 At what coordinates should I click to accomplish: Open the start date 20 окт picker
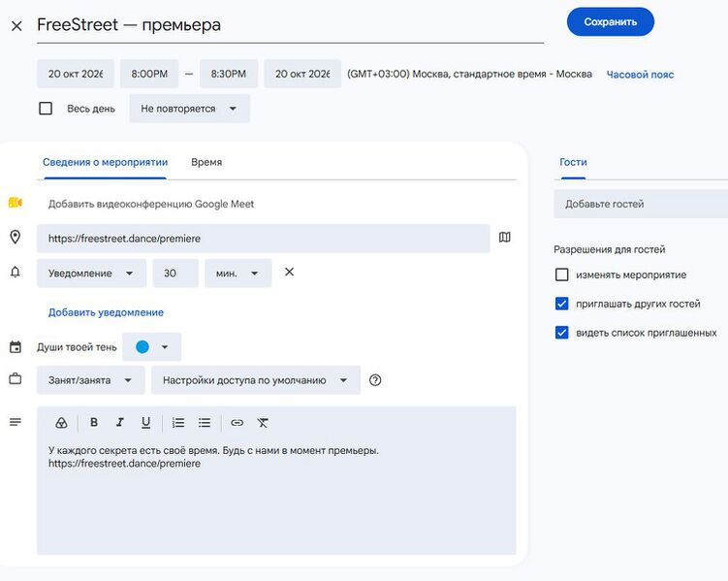[x=76, y=74]
